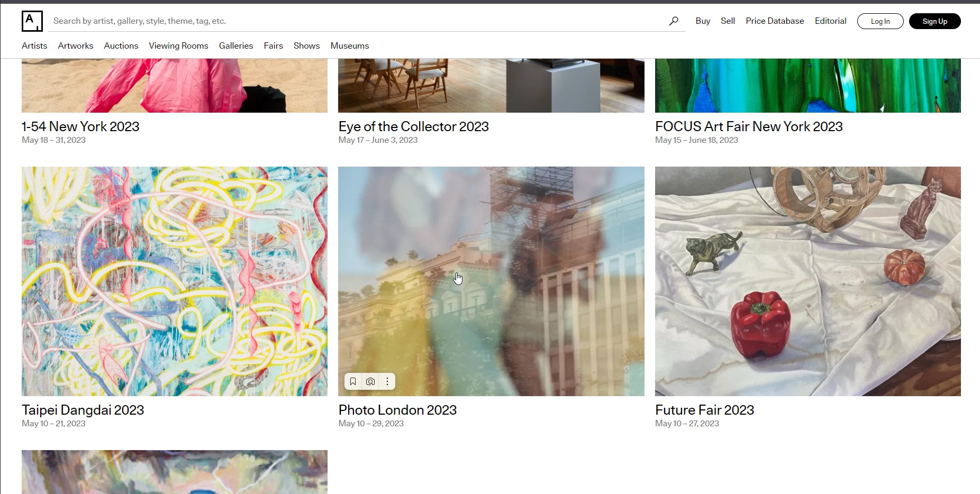Image resolution: width=980 pixels, height=494 pixels.
Task: Click the Photo London blurred building thumbnail
Action: tap(491, 281)
